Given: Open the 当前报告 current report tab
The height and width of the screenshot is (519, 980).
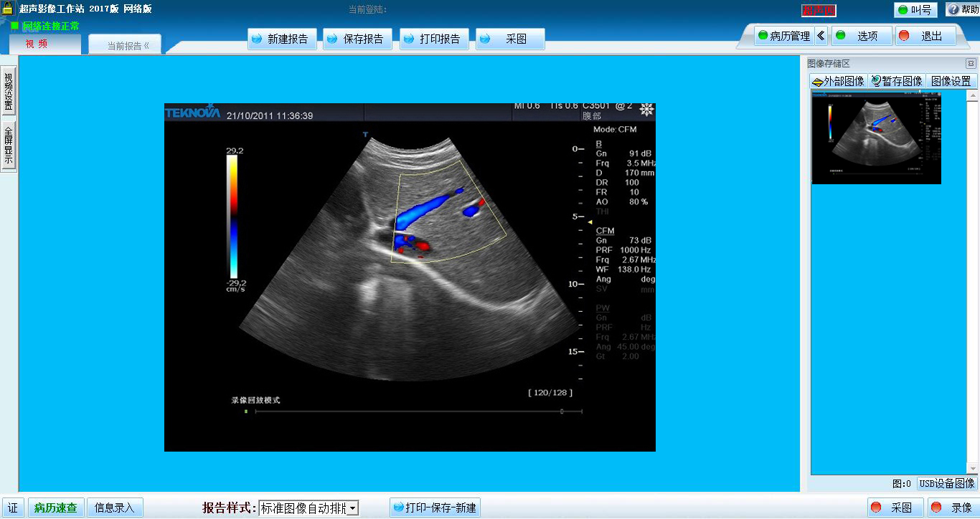Looking at the screenshot, I should click(x=125, y=45).
